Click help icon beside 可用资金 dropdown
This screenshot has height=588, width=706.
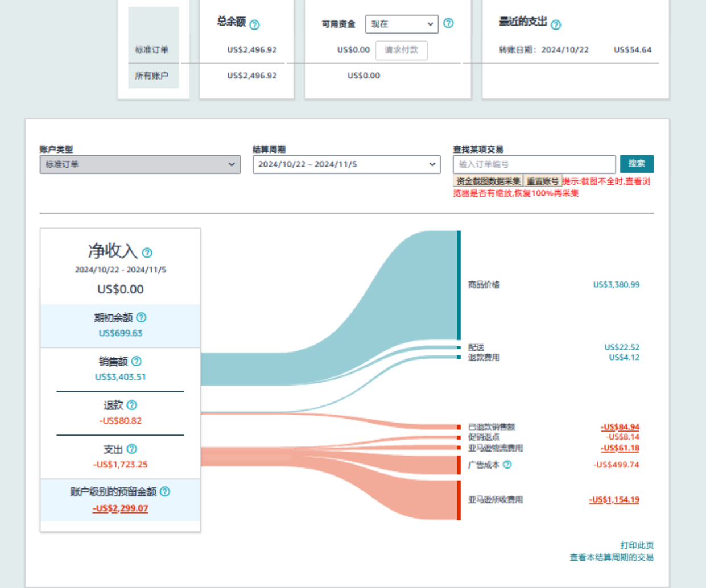coord(448,23)
